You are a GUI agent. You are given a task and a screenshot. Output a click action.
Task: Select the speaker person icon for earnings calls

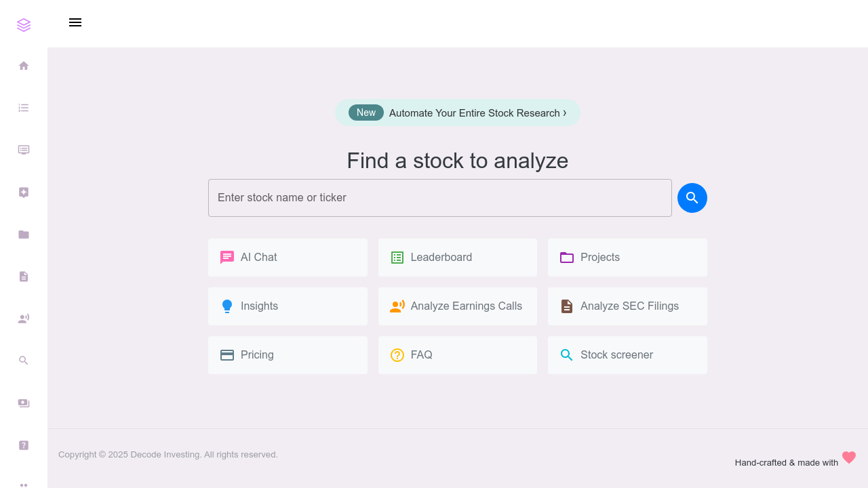point(24,318)
